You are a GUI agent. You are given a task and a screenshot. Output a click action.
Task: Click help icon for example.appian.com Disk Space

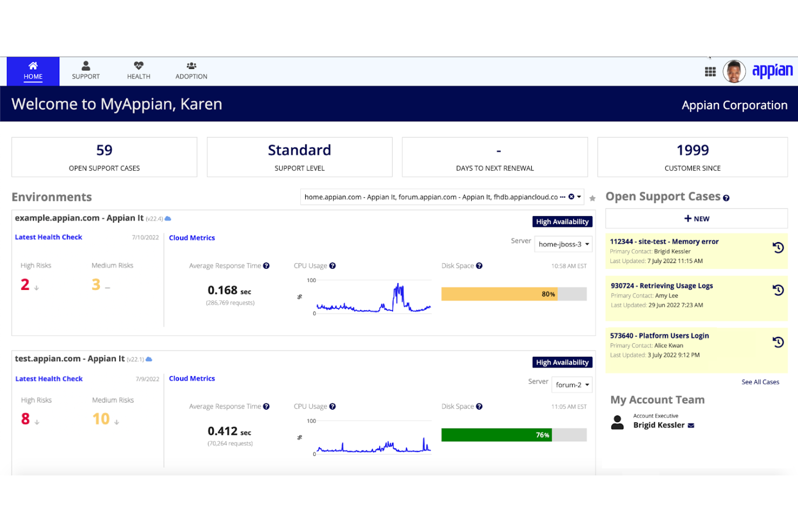pos(479,266)
